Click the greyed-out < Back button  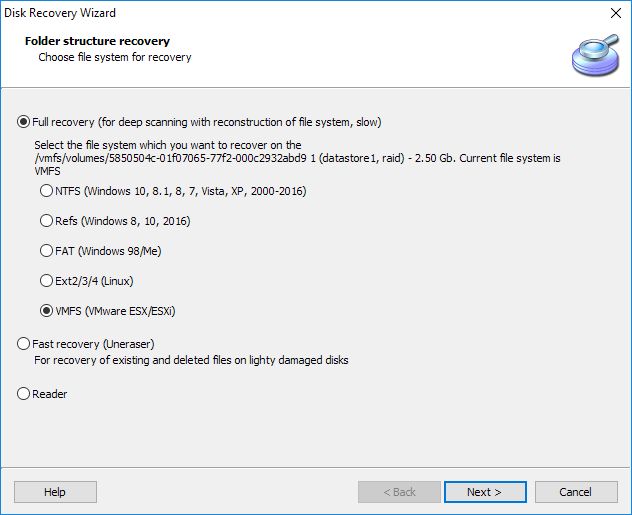pyautogui.click(x=399, y=492)
